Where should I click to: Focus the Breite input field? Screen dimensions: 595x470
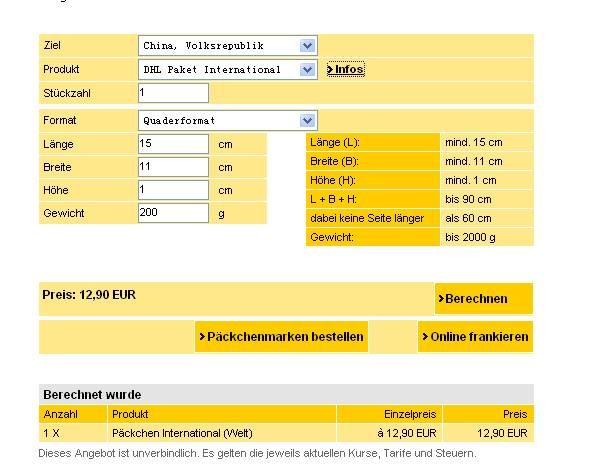tap(173, 167)
